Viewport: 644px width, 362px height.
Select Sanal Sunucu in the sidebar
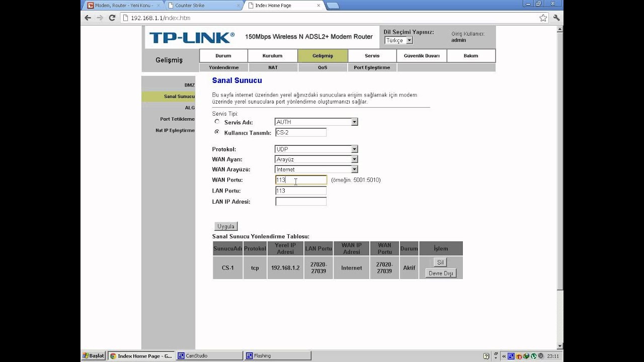click(x=169, y=97)
